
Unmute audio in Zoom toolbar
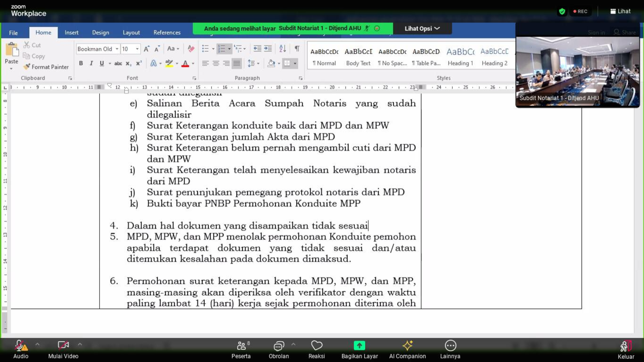(21, 350)
